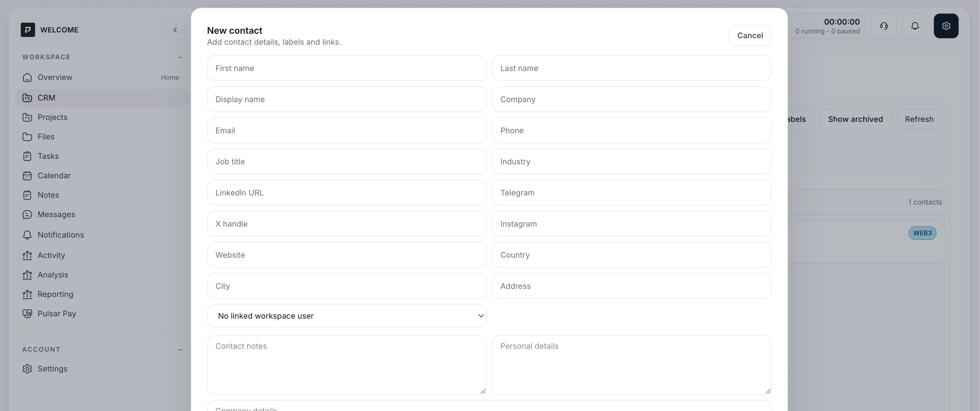The height and width of the screenshot is (411, 980).
Task: Focus the LinkedIn URL field
Action: click(x=347, y=193)
